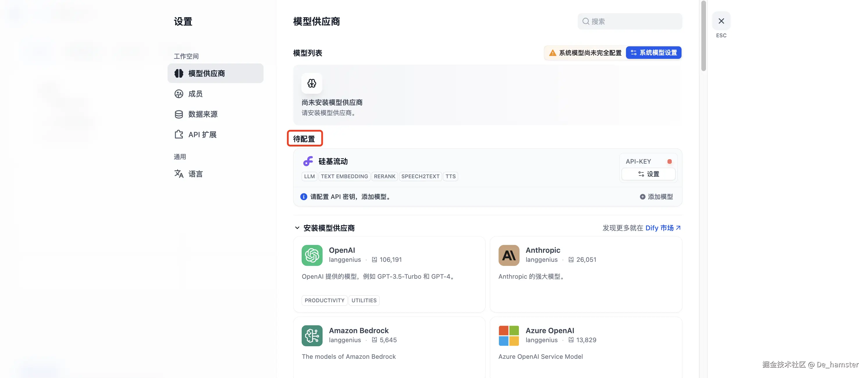Click 添加模型 for 硅基流动
Screen dimensions: 868x378
click(x=656, y=197)
